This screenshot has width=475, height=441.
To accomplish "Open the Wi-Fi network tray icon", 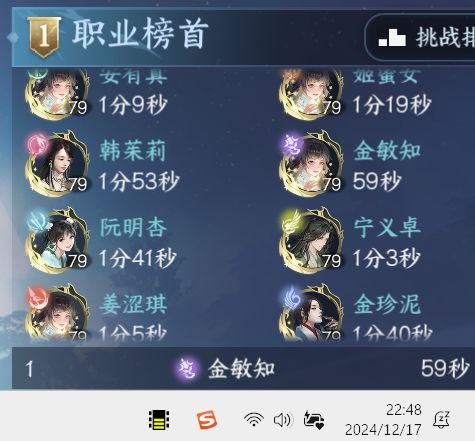I will click(254, 419).
